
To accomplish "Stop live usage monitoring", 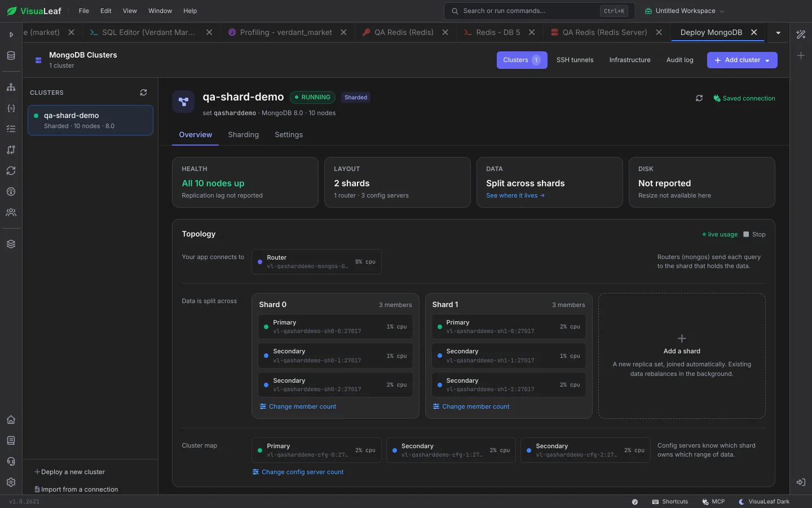I will coord(754,234).
